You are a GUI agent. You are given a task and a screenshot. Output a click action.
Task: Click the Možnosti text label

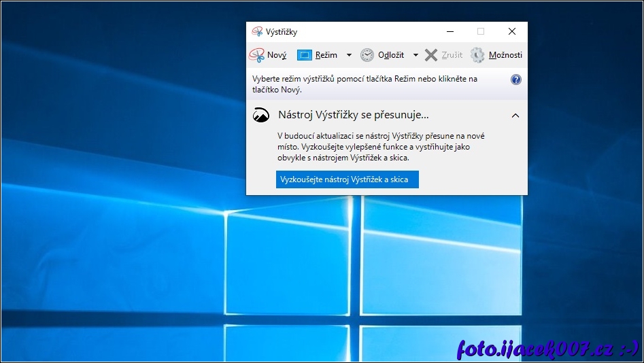(505, 55)
